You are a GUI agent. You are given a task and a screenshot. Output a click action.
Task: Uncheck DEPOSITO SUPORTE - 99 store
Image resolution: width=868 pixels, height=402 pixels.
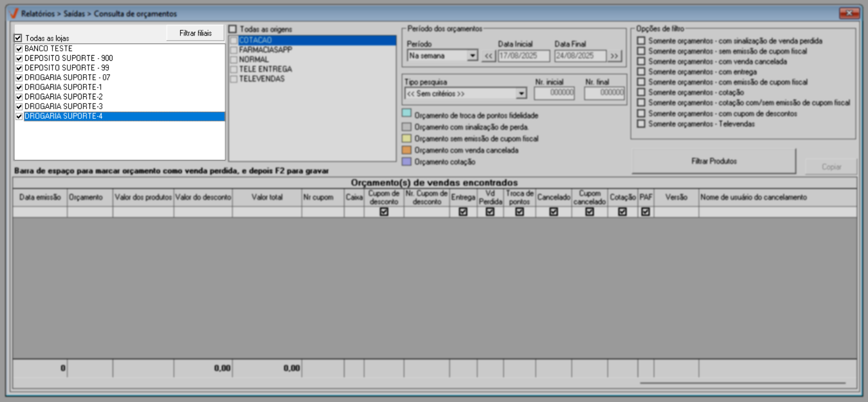19,68
